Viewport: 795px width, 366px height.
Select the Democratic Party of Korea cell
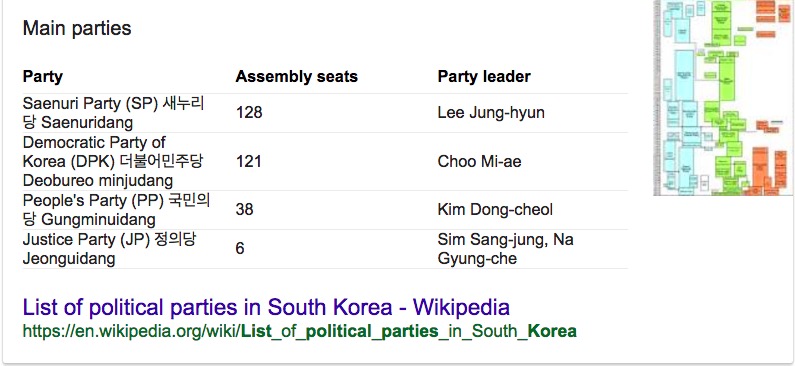pyautogui.click(x=113, y=161)
